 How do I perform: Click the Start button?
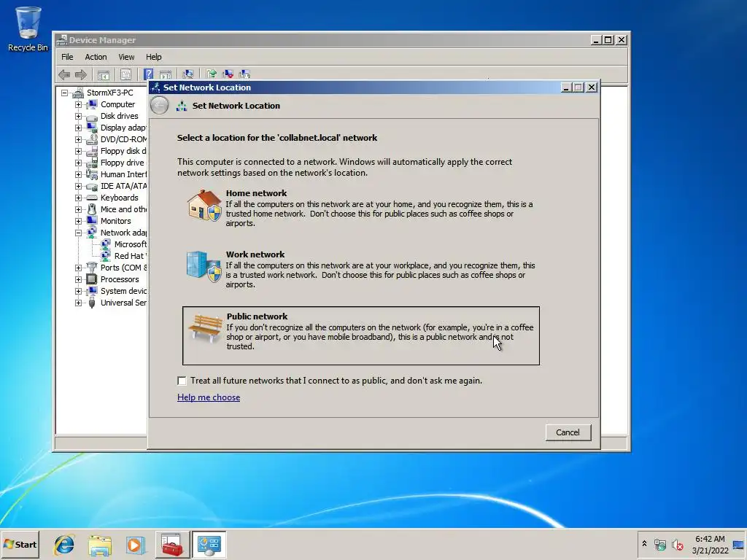coord(20,544)
